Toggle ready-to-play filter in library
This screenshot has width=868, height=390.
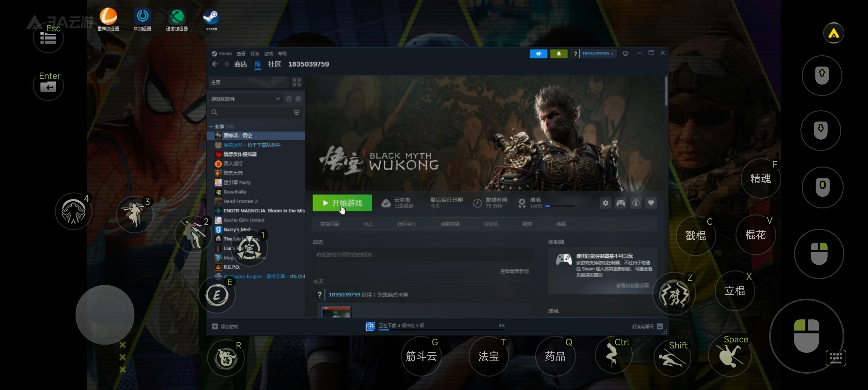click(x=298, y=99)
